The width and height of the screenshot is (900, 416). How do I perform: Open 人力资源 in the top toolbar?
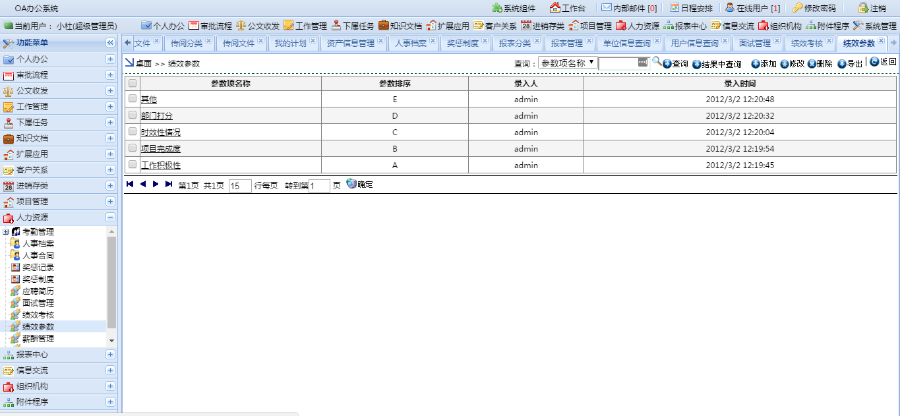pos(638,26)
